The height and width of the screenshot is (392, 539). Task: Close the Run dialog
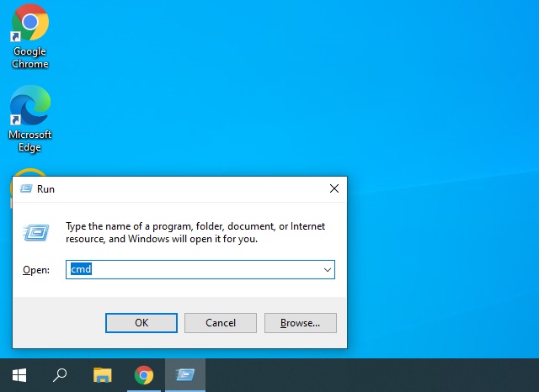coord(334,188)
